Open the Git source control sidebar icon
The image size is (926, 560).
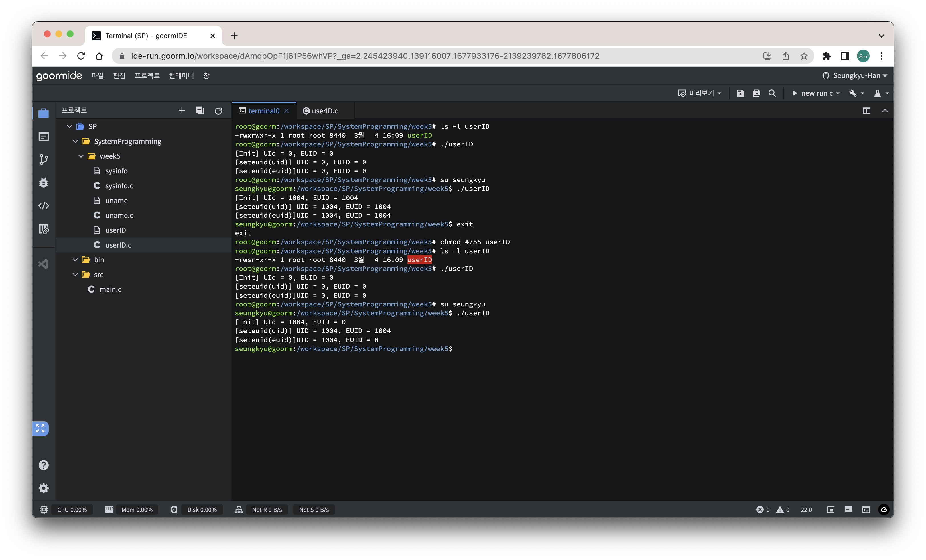tap(44, 160)
